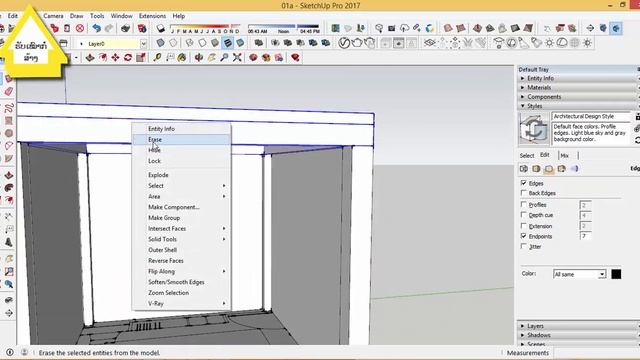This screenshot has height=360, width=640.
Task: Click the Shadows toggle icon in toolbar
Action: (161, 28)
